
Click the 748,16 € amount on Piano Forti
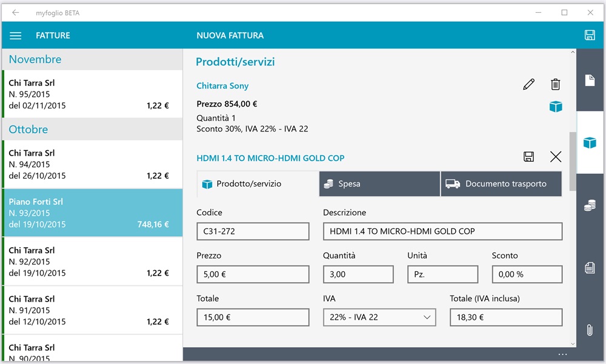[153, 224]
